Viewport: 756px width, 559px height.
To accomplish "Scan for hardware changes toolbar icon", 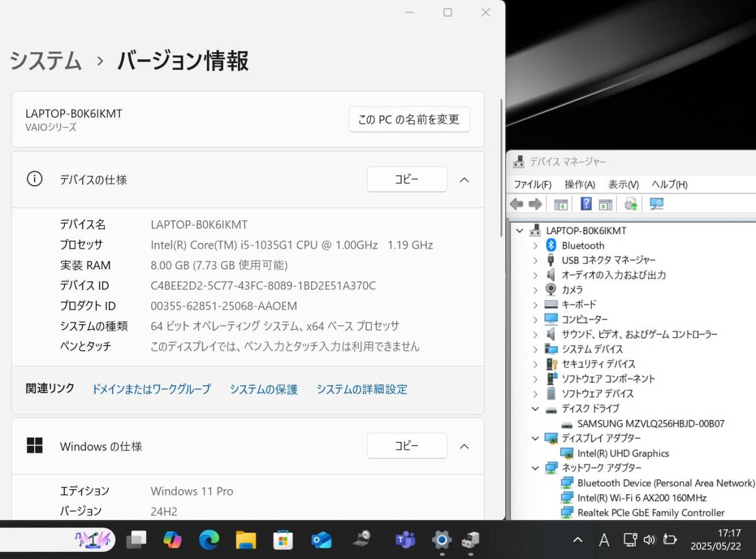I will (656, 204).
